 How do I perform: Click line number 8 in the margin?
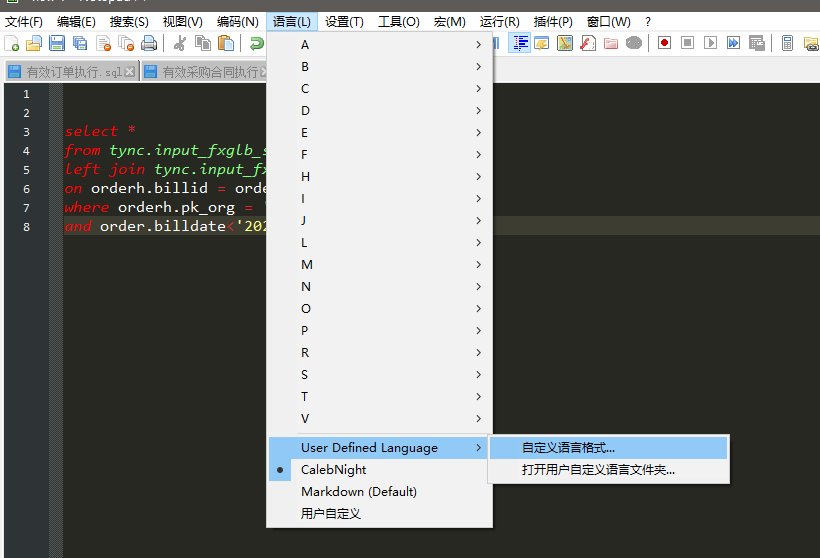pyautogui.click(x=26, y=227)
